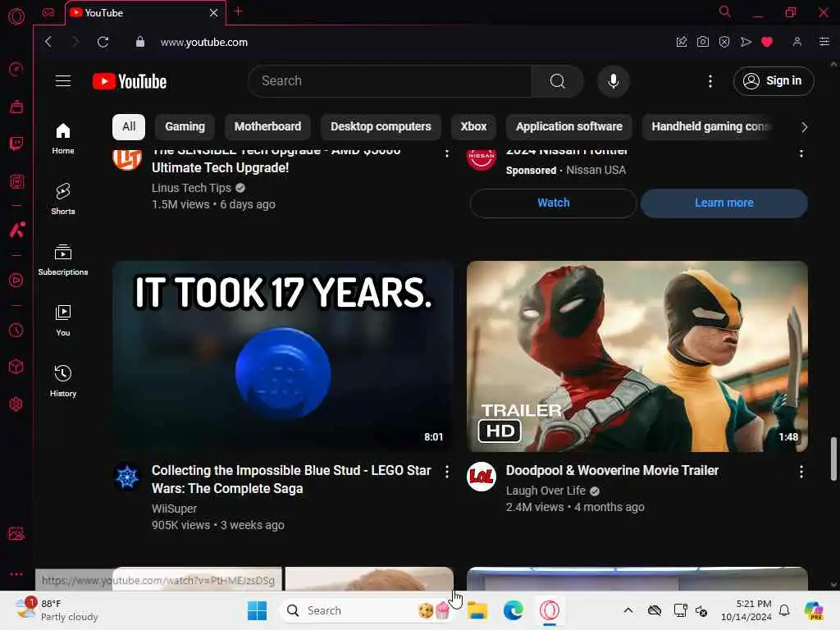Open Opera sidebar history clock
This screenshot has width=840, height=630.
(16, 330)
